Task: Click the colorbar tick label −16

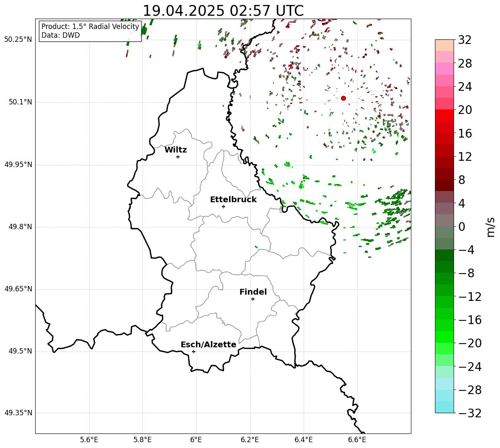Action: tap(470, 320)
